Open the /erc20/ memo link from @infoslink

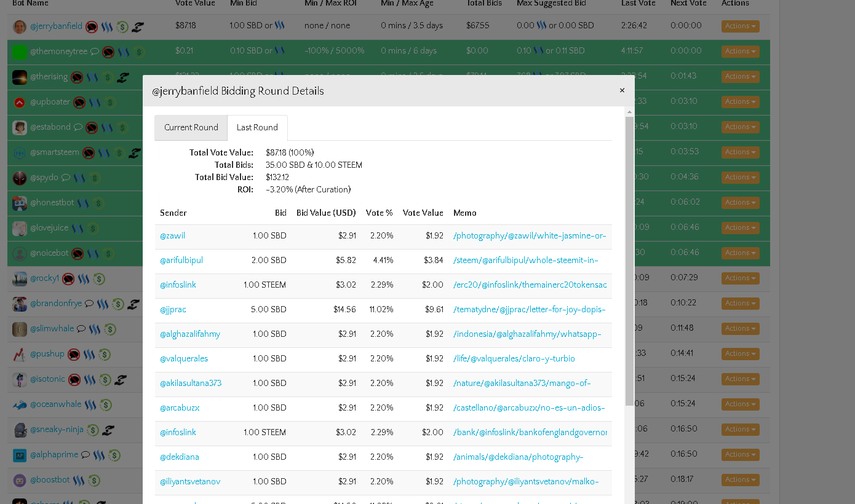click(x=530, y=285)
